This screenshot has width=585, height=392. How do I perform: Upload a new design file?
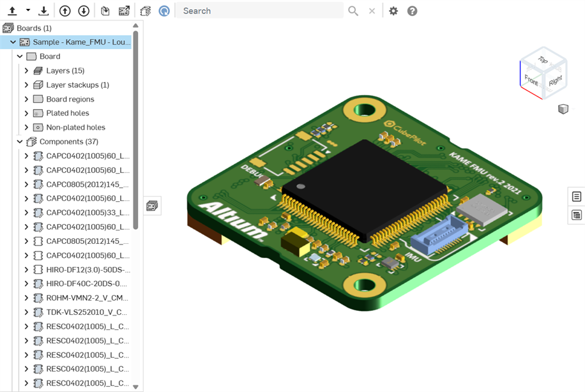click(13, 11)
